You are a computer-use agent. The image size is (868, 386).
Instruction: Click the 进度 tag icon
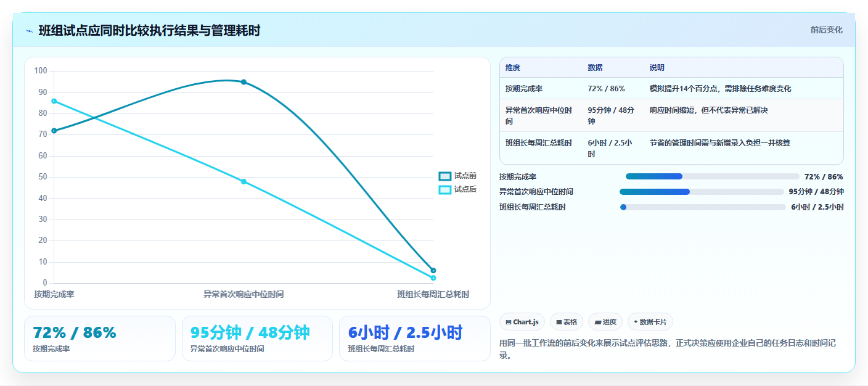coord(597,322)
